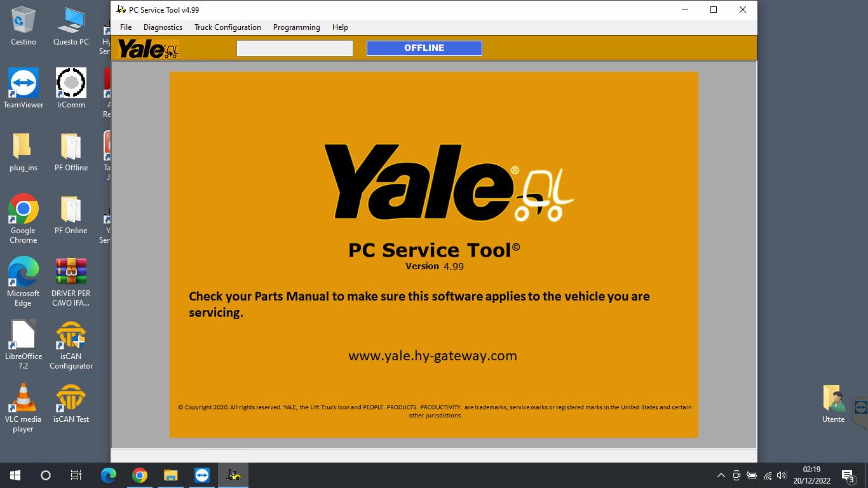
Task: Select the Microsoft Edge desktop shortcut
Action: pyautogui.click(x=24, y=281)
